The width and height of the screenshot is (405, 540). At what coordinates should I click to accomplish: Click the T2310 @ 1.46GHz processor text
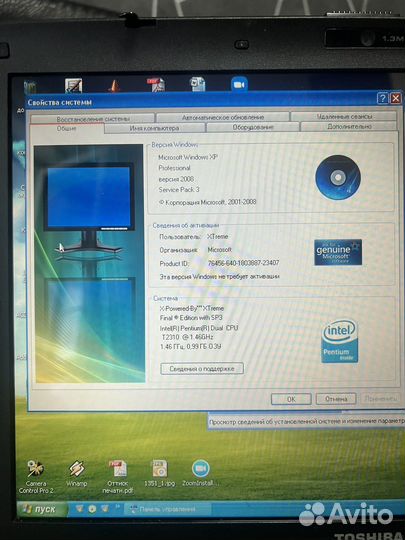pyautogui.click(x=187, y=337)
